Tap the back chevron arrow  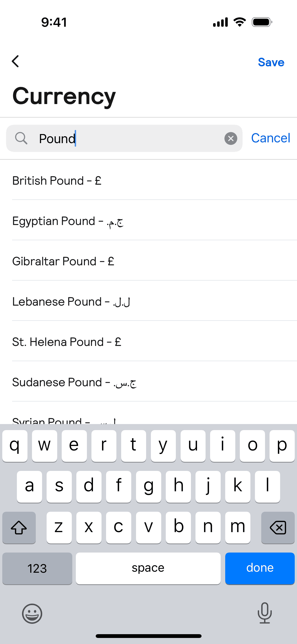(x=15, y=61)
